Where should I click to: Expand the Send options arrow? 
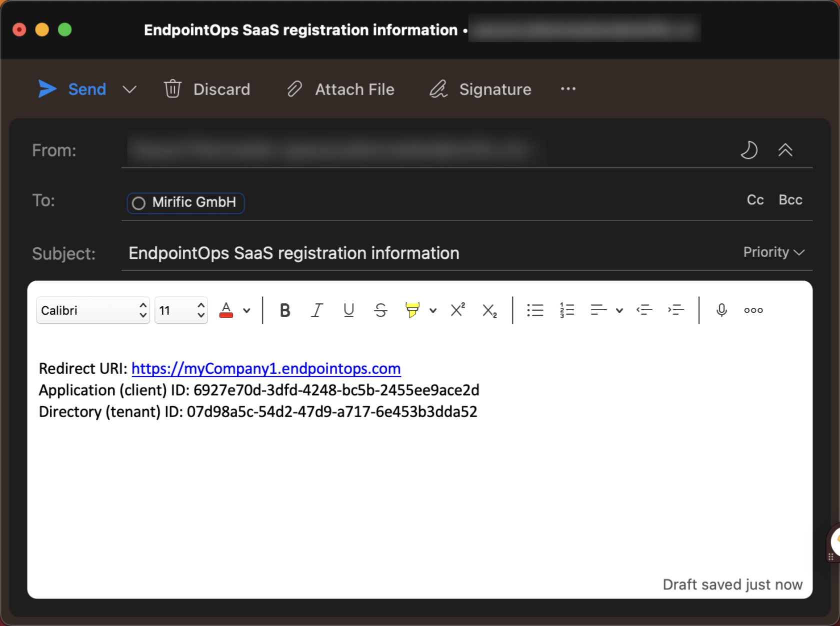coord(129,89)
